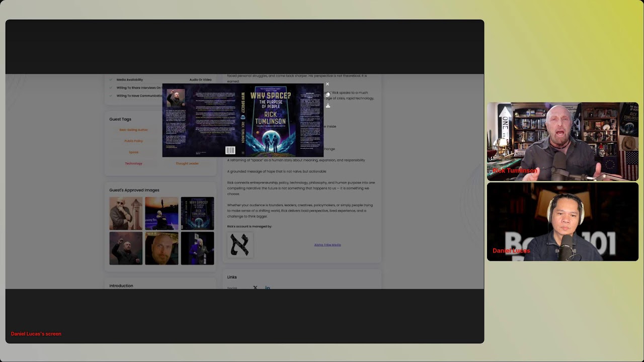Image resolution: width=644 pixels, height=362 pixels.
Task: Select the Space guest tag
Action: click(x=133, y=152)
